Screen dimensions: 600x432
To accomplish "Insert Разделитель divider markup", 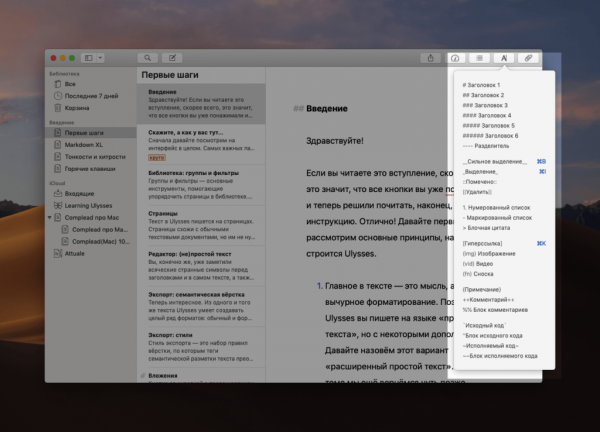I will coord(486,146).
